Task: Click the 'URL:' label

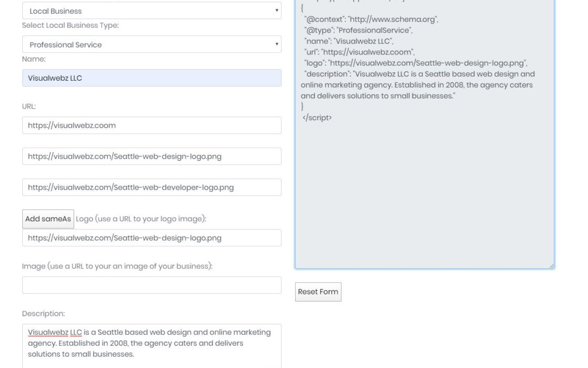Action: point(29,106)
